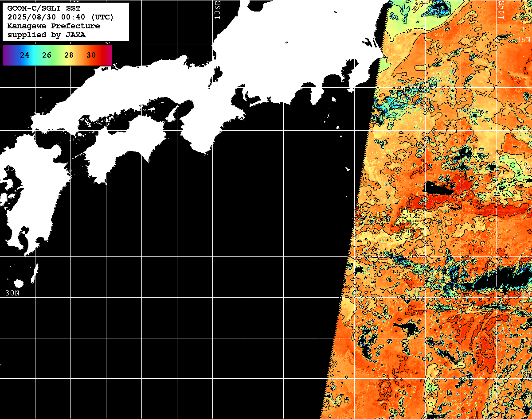Click the "24" value on the color scale

tap(25, 55)
